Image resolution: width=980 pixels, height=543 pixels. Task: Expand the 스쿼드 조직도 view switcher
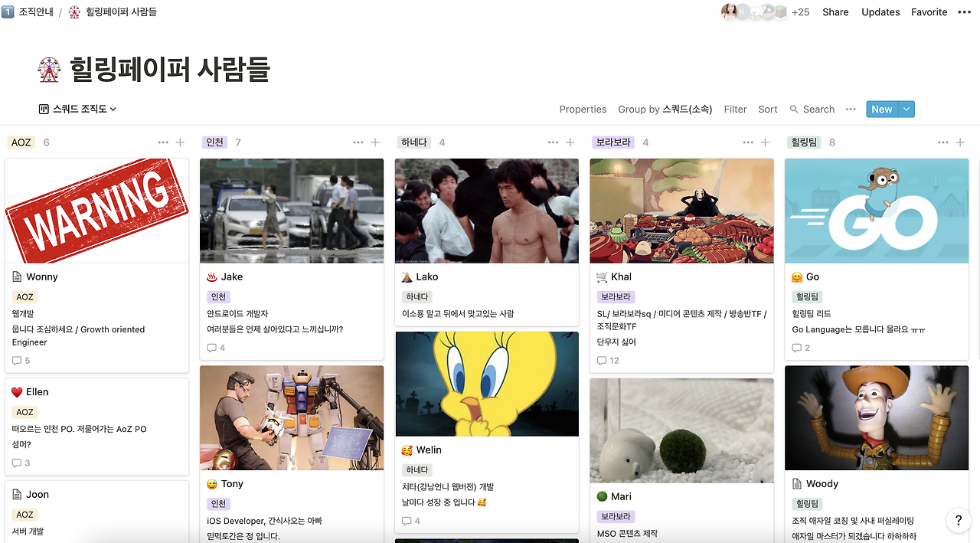(77, 110)
